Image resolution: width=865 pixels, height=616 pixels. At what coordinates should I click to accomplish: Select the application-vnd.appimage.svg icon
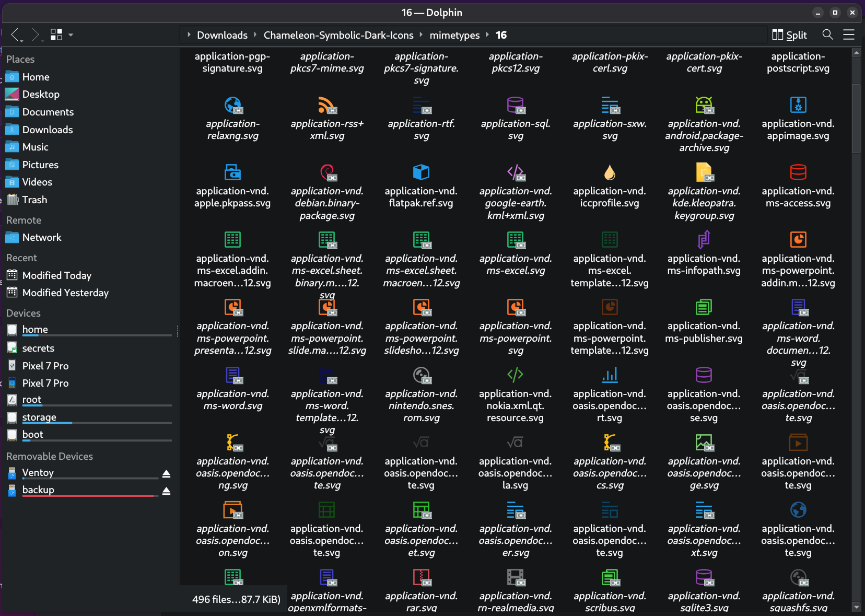(798, 106)
